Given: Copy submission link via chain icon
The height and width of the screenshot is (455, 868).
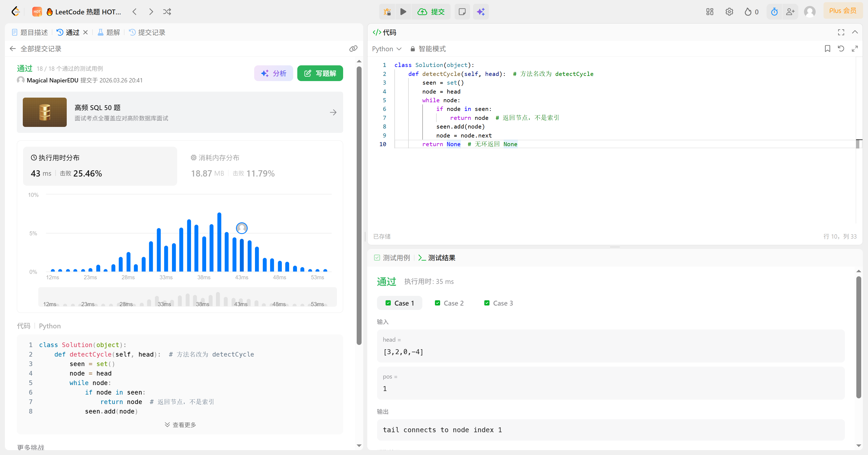Looking at the screenshot, I should [353, 49].
